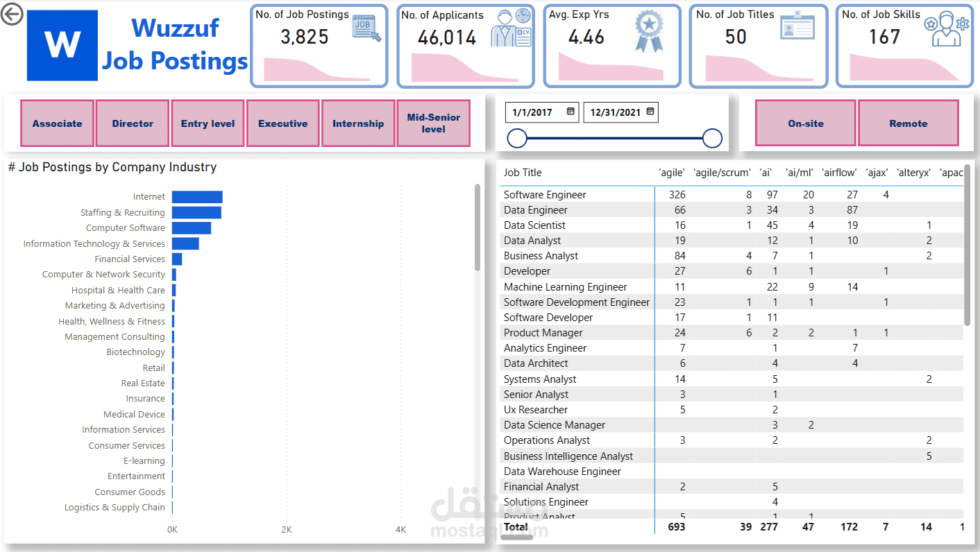Select the Executive career level
Viewport: 980px width, 552px height.
coord(283,123)
